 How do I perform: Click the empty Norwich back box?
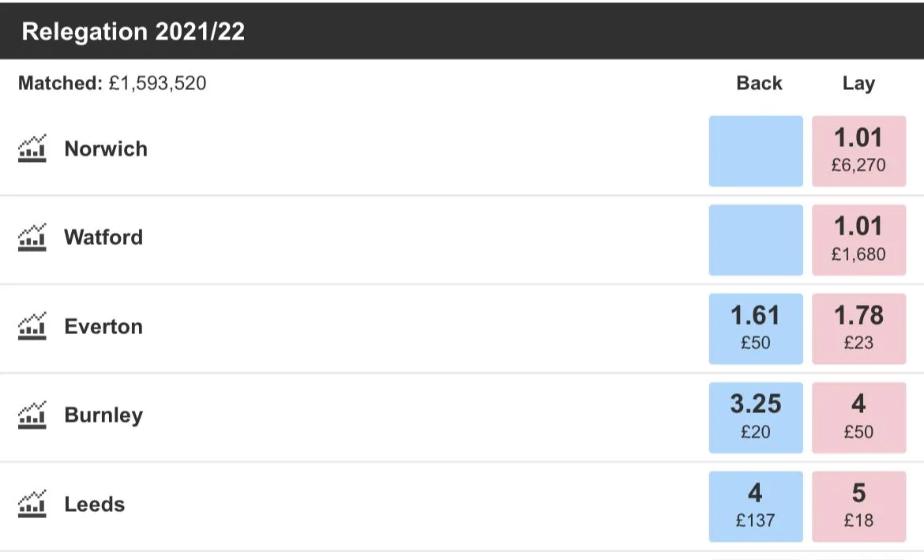pyautogui.click(x=756, y=151)
